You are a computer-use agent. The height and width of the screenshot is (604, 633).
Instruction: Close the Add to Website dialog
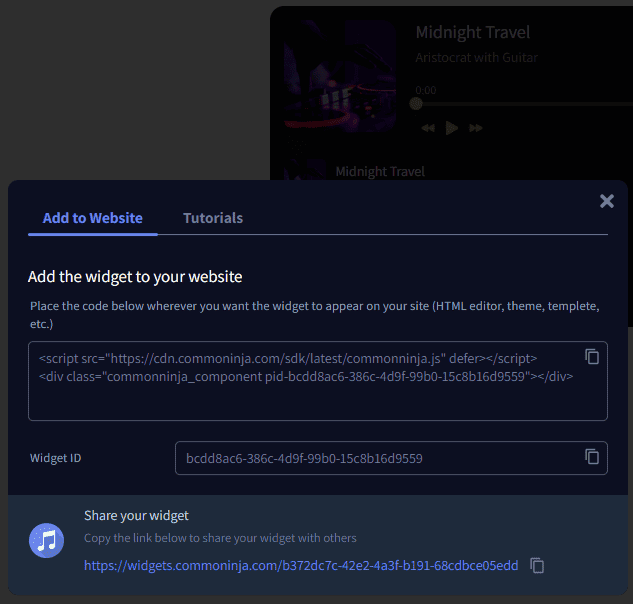click(607, 201)
